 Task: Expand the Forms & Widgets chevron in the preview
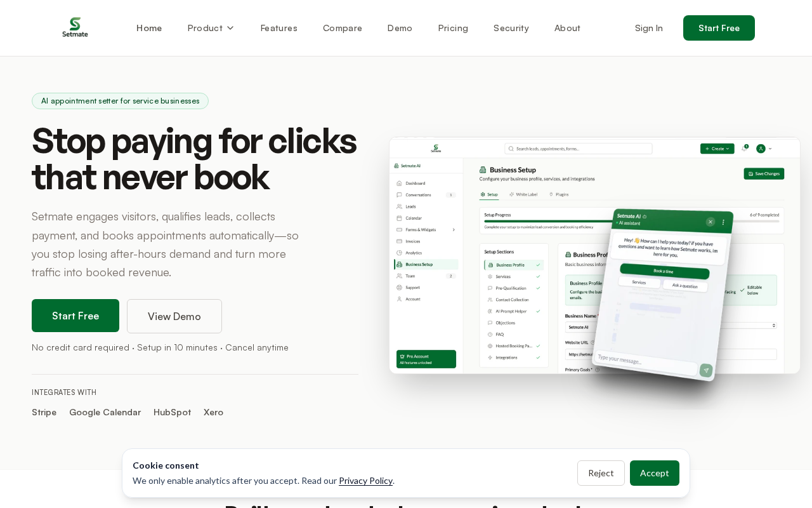[454, 230]
